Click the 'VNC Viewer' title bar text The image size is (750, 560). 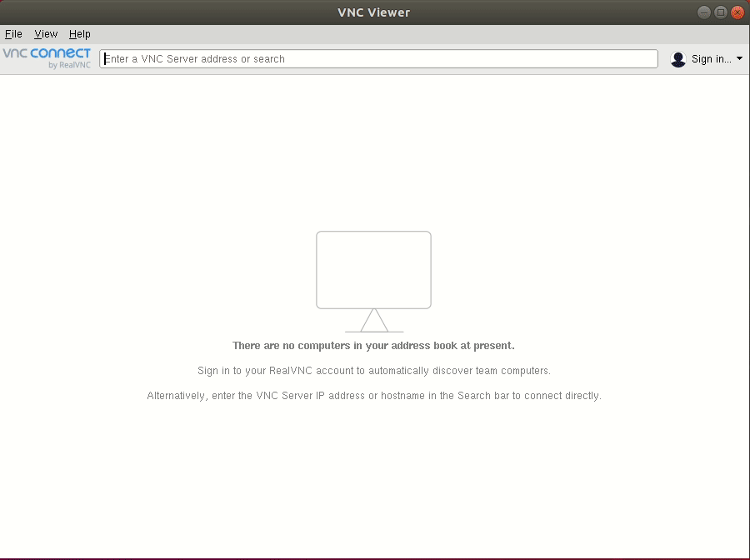(373, 12)
